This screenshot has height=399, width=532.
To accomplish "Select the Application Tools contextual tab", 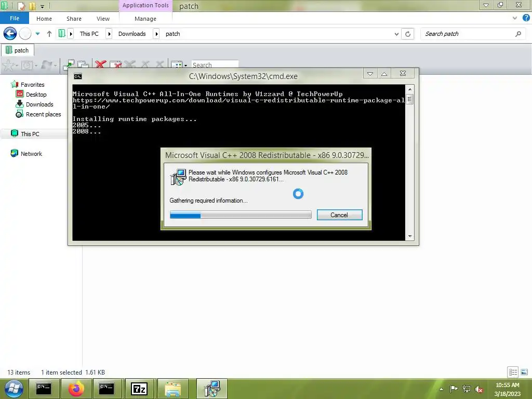I will (x=145, y=5).
